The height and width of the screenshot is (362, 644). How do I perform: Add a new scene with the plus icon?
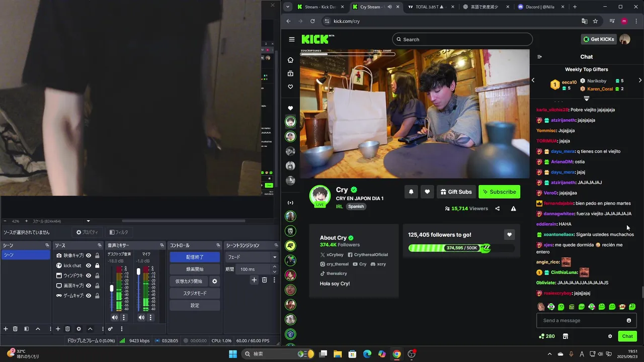coord(6,329)
